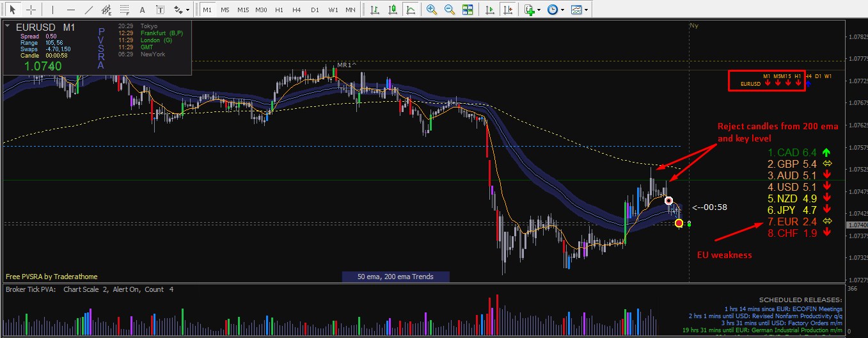Click the Templates icon

pyautogui.click(x=576, y=10)
